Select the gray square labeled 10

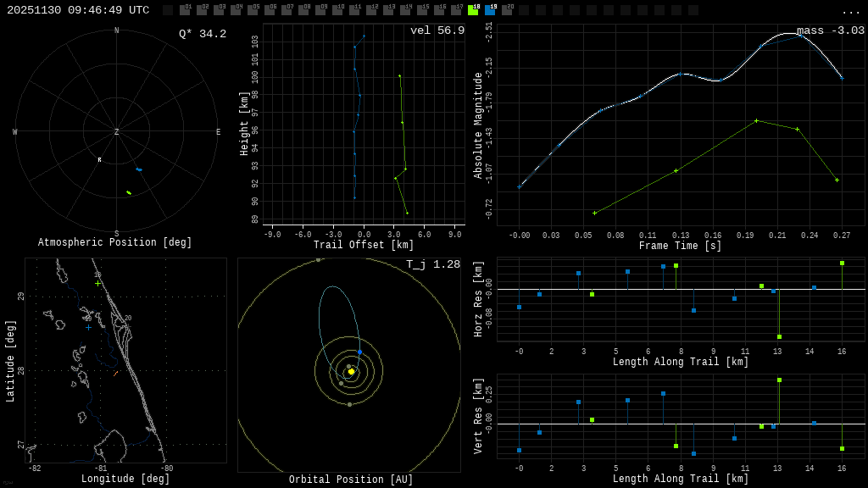click(337, 10)
